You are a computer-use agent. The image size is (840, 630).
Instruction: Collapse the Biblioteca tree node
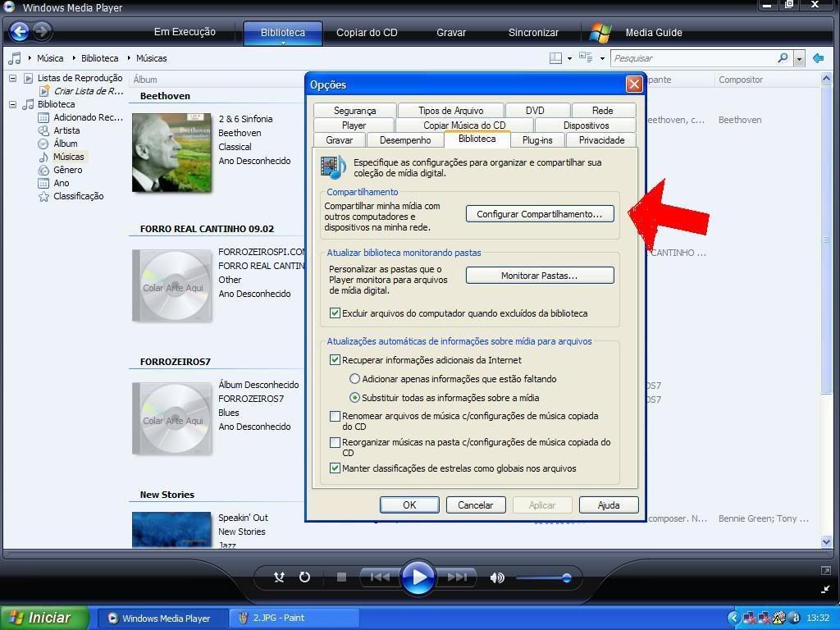coord(12,104)
